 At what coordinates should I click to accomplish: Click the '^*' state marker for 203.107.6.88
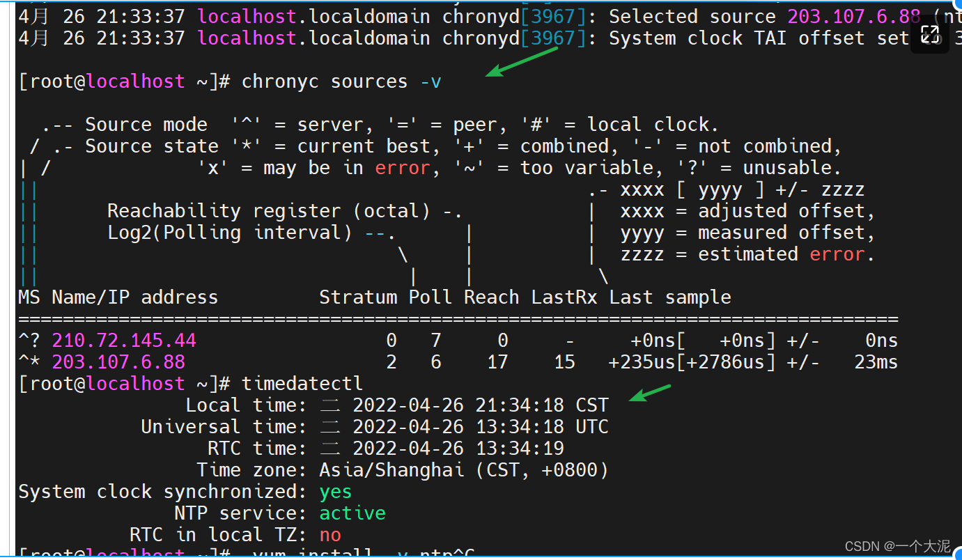point(29,362)
